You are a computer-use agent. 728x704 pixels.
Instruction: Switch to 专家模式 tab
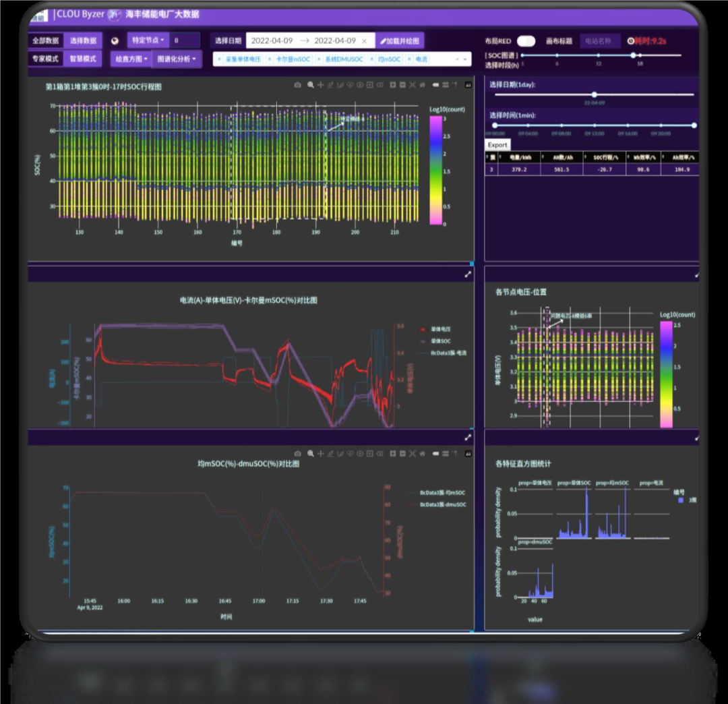45,59
